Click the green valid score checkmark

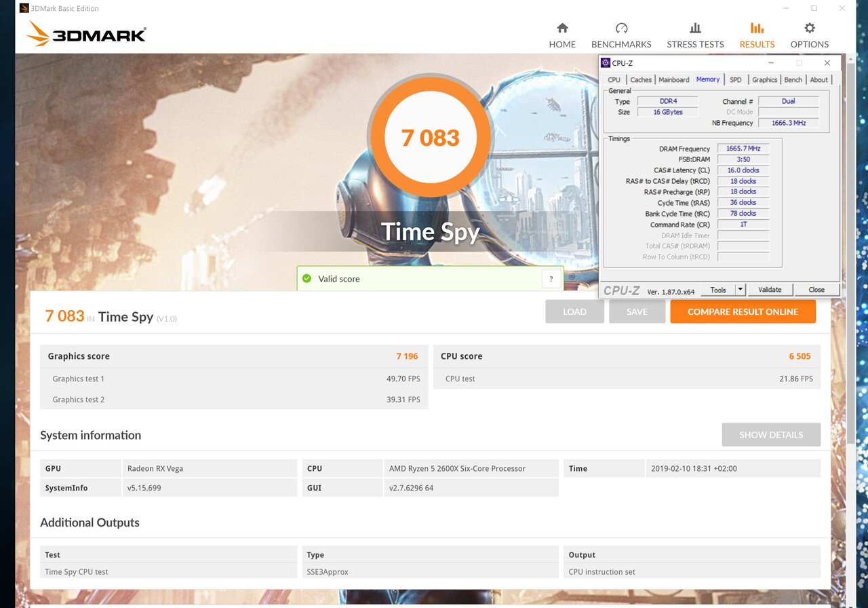coord(307,278)
